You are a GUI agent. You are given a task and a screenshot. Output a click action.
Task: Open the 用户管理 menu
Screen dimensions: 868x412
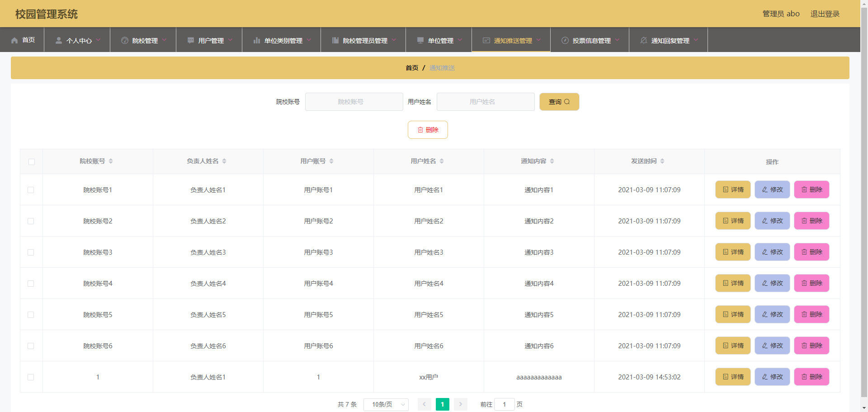pyautogui.click(x=209, y=40)
